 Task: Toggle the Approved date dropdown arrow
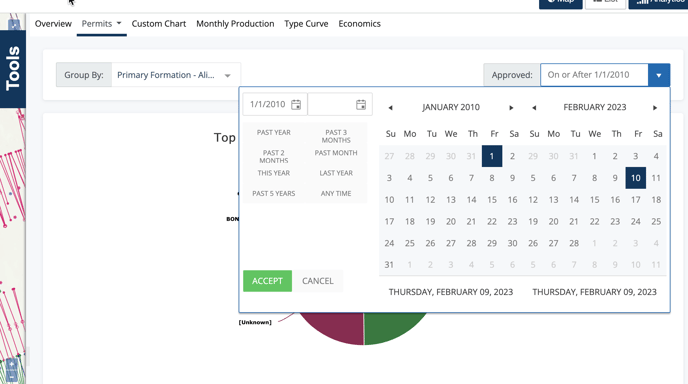tap(659, 75)
